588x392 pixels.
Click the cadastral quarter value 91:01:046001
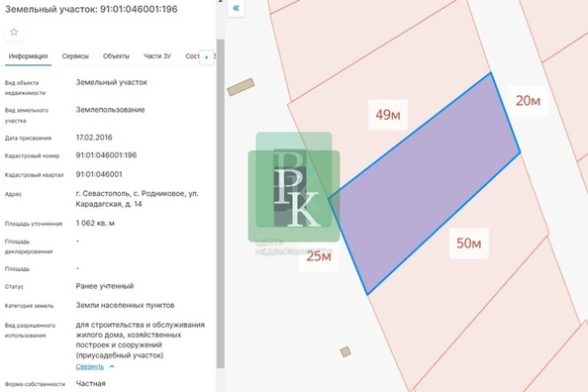click(99, 174)
